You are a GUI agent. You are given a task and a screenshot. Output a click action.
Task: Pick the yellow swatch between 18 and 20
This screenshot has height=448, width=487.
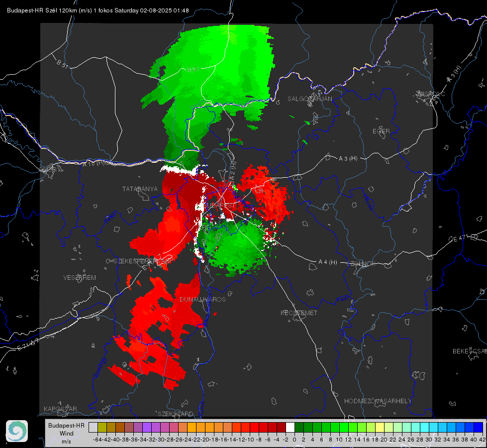point(380,427)
